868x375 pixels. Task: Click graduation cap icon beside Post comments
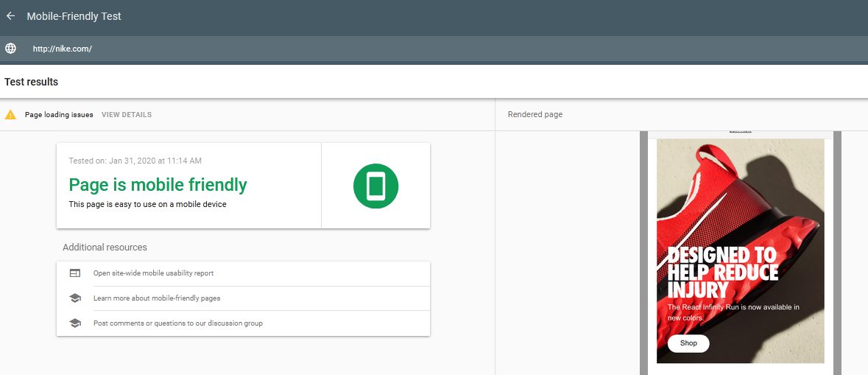click(x=75, y=323)
